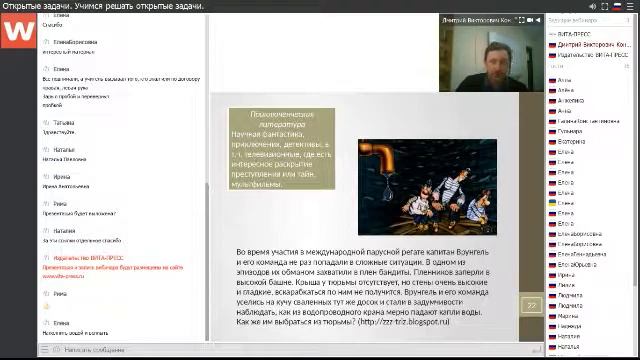The image size is (640, 360).
Task: Toggle presenter camera icon on video panel
Action: click(530, 20)
